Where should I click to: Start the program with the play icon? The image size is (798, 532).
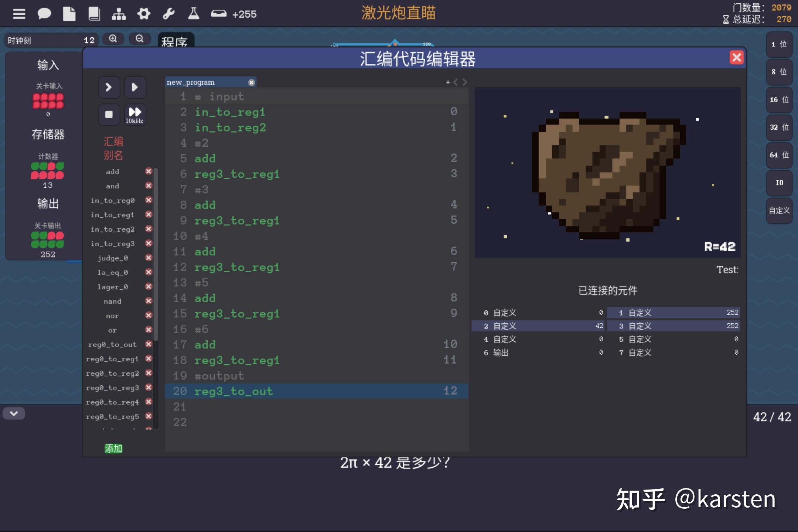135,87
